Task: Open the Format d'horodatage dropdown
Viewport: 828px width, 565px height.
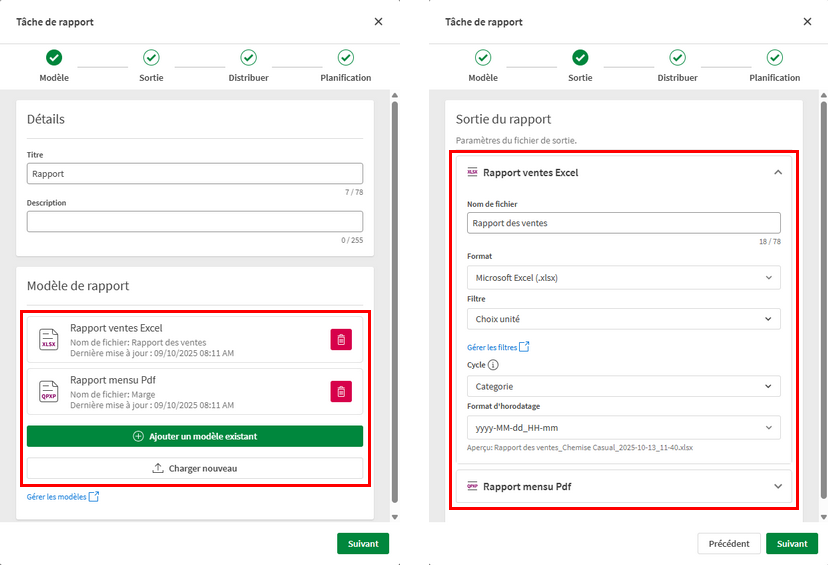Action: [623, 427]
